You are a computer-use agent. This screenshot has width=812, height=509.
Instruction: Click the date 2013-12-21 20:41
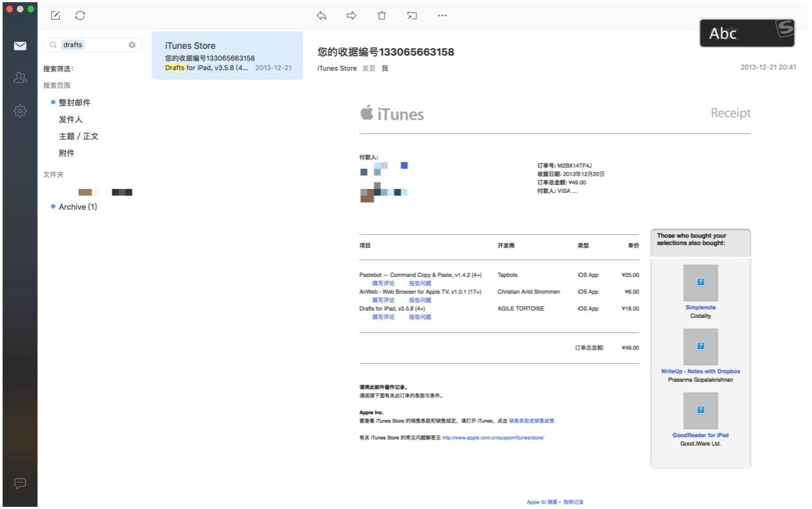pos(768,67)
